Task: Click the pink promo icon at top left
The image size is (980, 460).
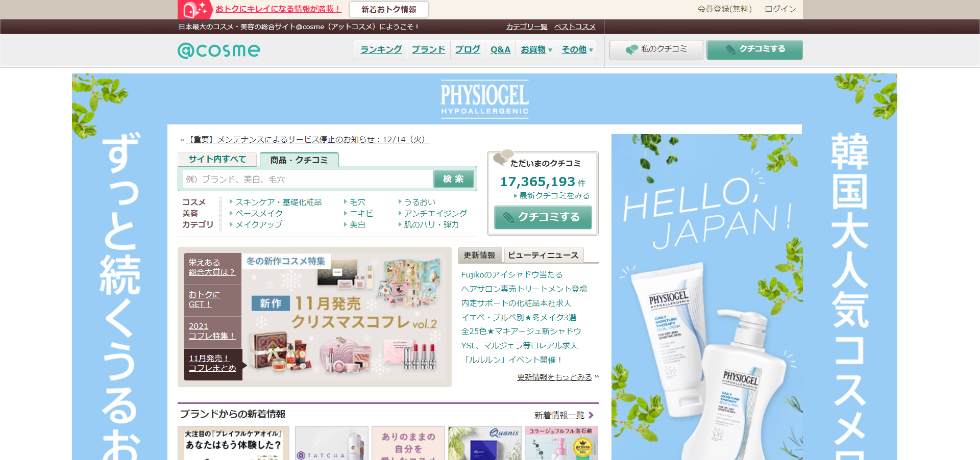Action: [195, 9]
